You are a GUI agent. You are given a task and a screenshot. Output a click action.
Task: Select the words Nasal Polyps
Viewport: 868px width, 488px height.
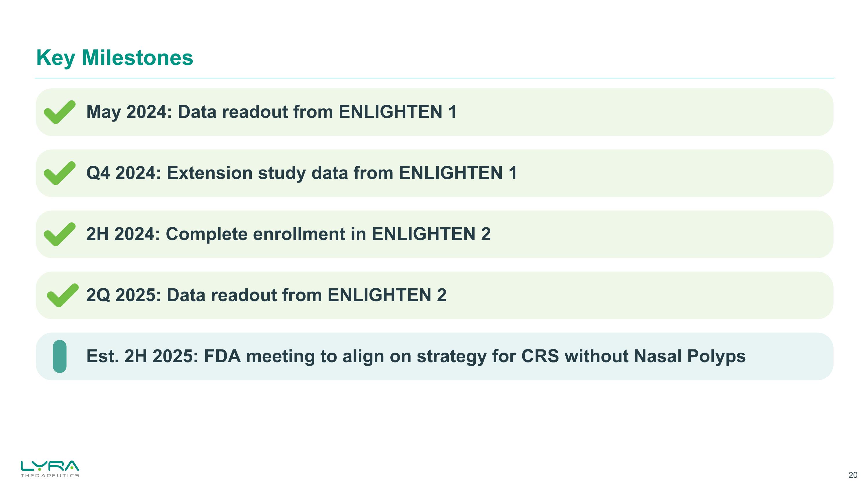click(689, 356)
